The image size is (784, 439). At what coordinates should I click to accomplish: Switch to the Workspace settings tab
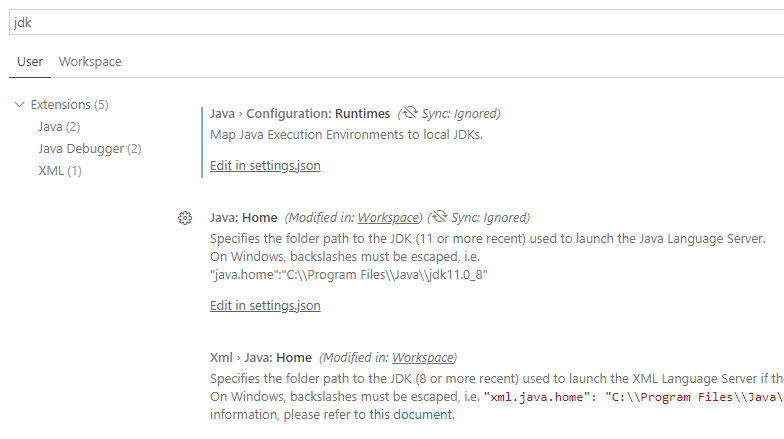tap(90, 62)
